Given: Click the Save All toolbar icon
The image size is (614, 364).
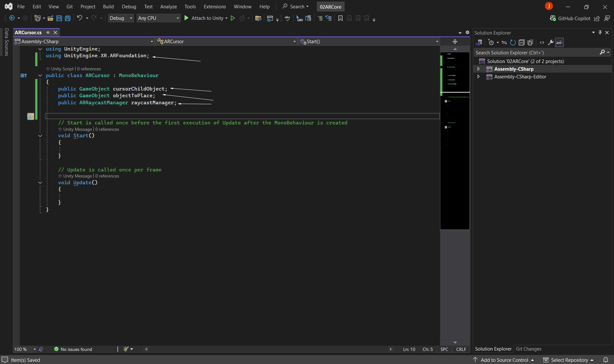Looking at the screenshot, I should click(68, 18).
